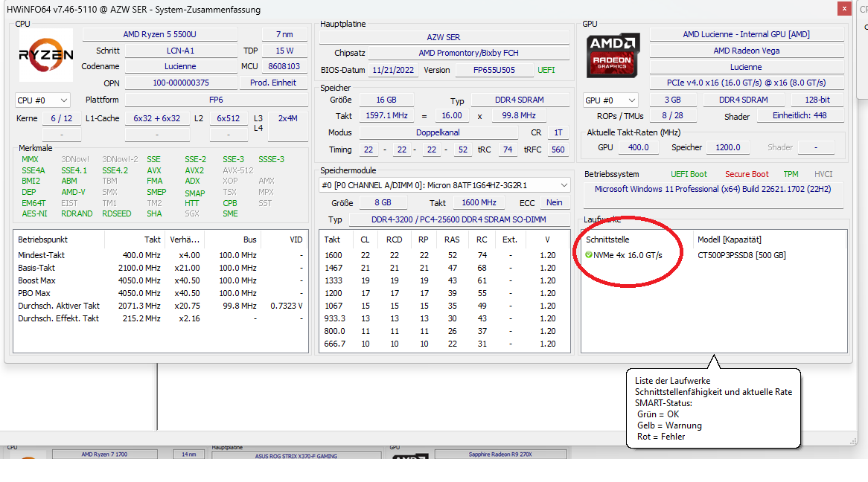Click the 666.7 row in timings table
Viewport: 868px width, 482px height.
point(444,344)
